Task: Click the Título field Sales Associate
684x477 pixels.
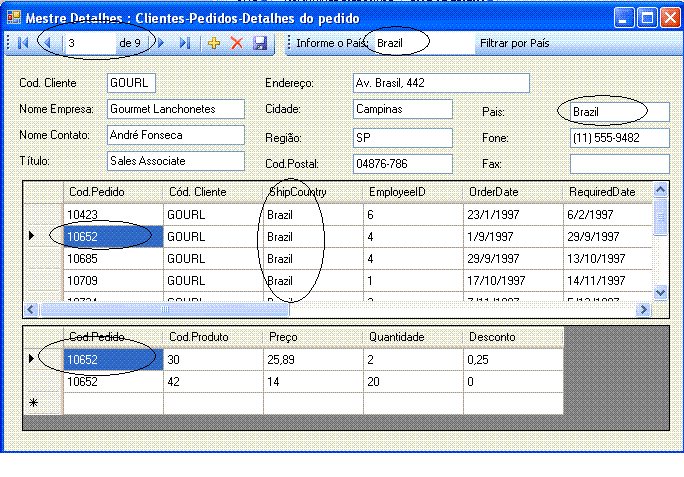Action: pyautogui.click(x=176, y=161)
